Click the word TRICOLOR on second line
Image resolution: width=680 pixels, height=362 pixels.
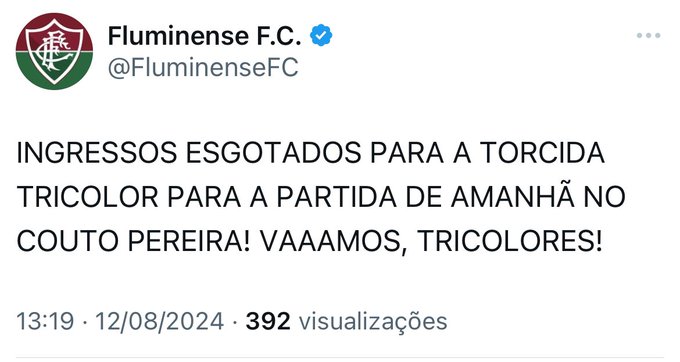click(x=88, y=197)
